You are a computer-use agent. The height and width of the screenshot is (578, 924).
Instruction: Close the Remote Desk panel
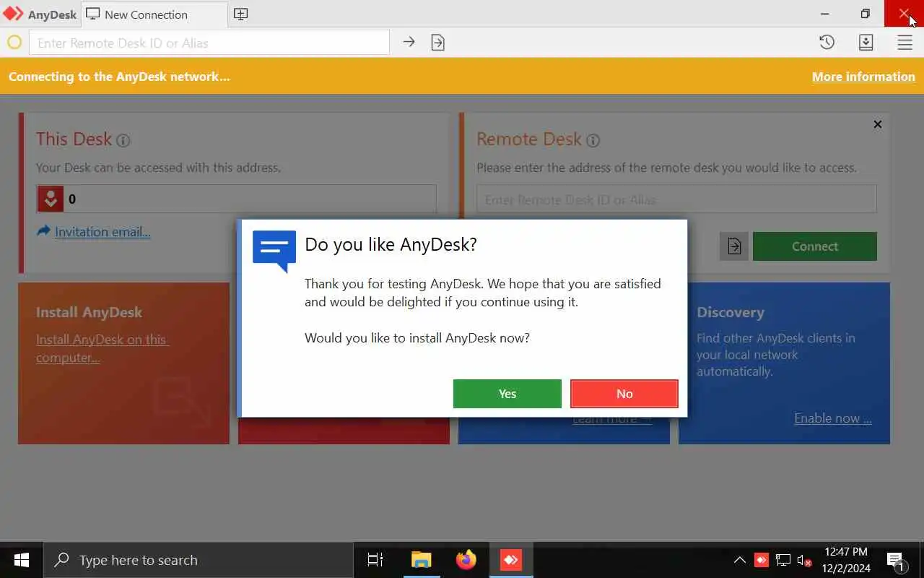pyautogui.click(x=878, y=124)
